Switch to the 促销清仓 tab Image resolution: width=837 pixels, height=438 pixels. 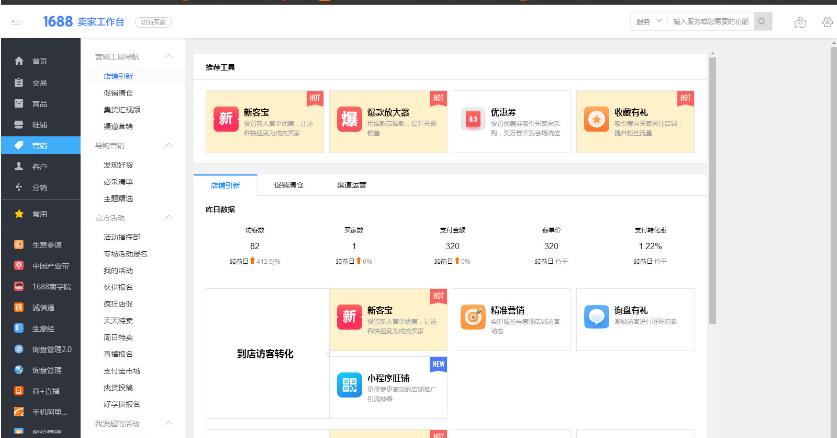click(x=288, y=185)
